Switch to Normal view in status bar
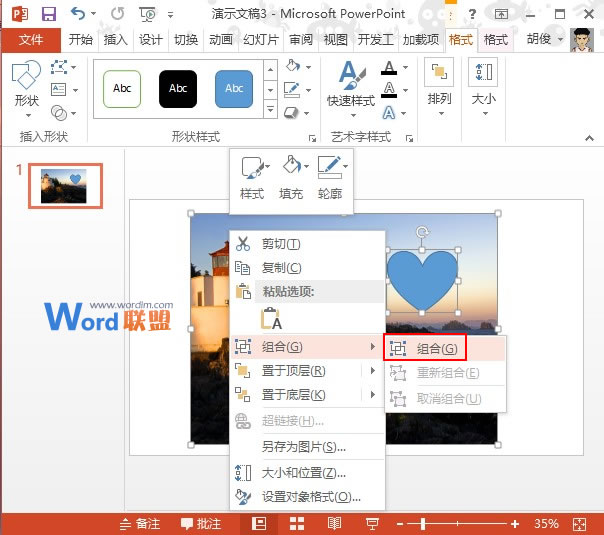This screenshot has width=604, height=535. coord(259,523)
